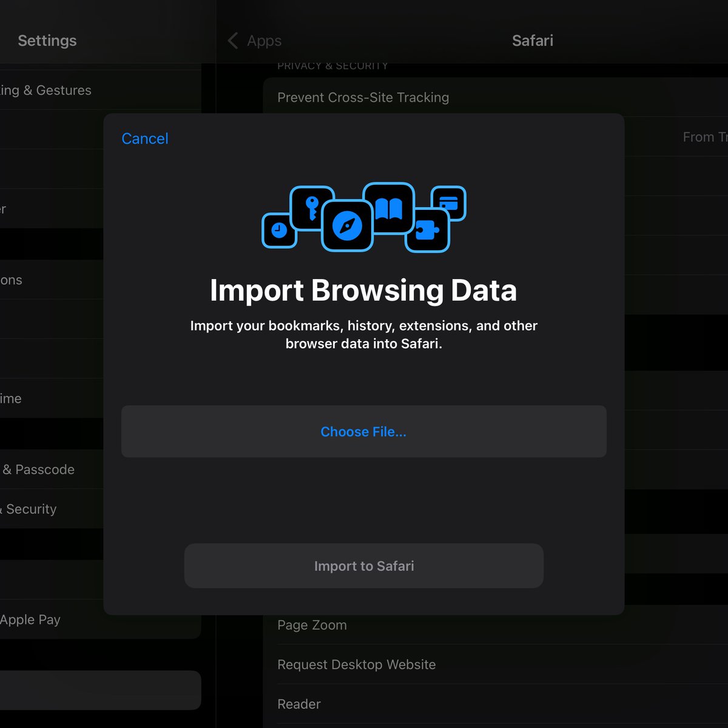Select the credit card icon in the graphic

pos(450,203)
